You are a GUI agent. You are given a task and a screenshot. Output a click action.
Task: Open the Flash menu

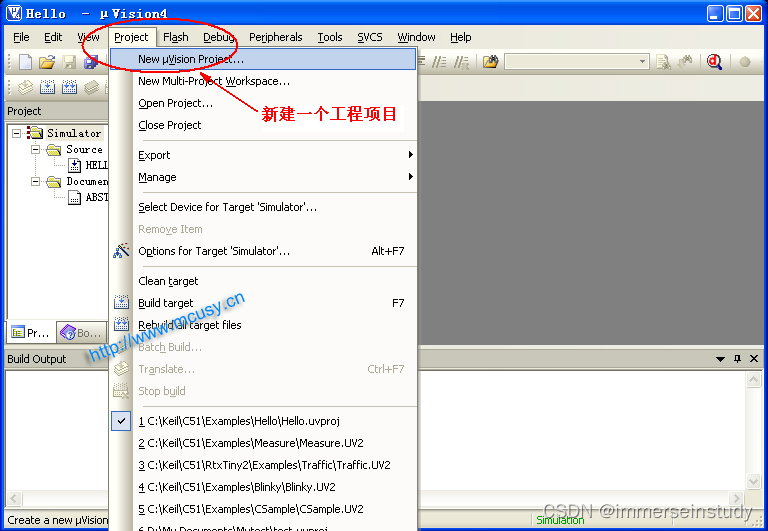[x=175, y=37]
